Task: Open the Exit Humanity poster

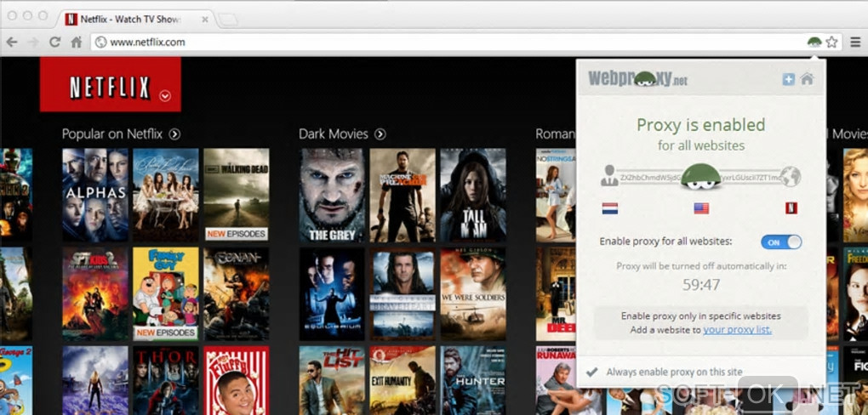Action: point(403,381)
